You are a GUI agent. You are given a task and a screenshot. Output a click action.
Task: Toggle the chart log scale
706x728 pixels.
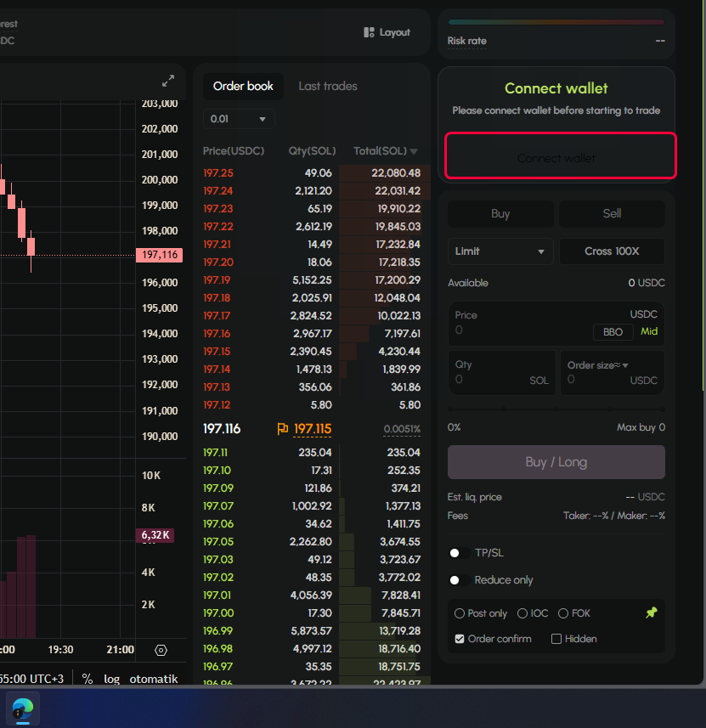(x=112, y=679)
